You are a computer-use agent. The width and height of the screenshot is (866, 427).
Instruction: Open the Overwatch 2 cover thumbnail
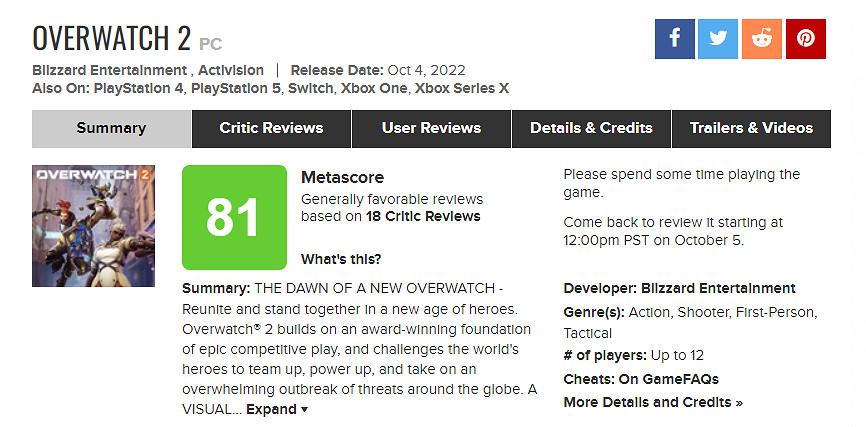(x=93, y=226)
